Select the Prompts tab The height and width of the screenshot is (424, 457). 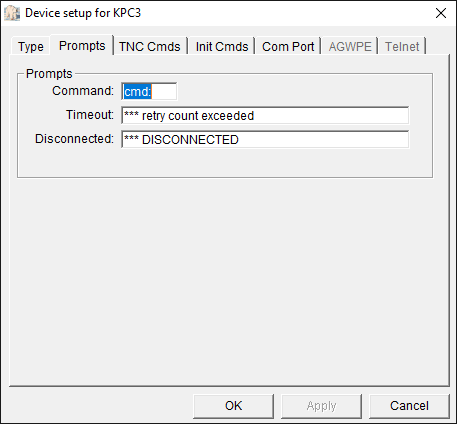click(82, 45)
